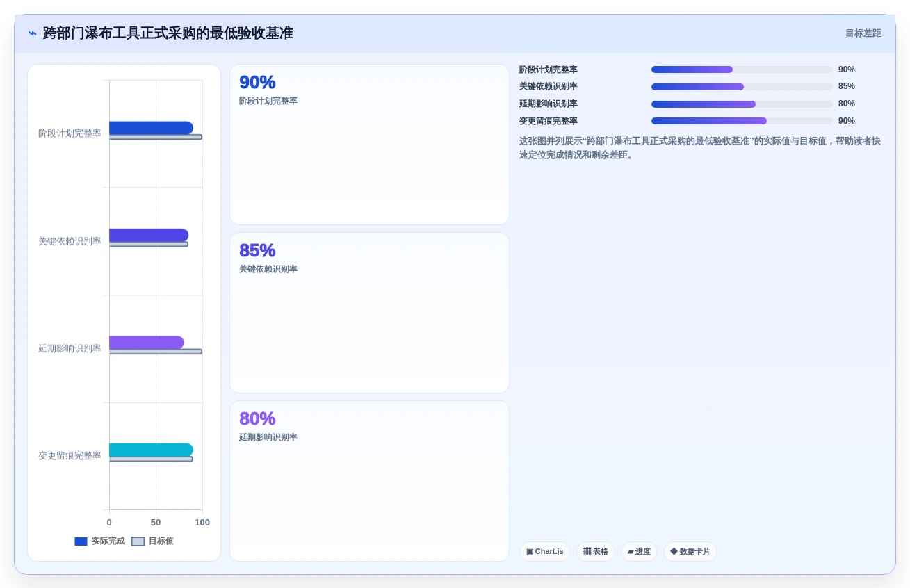
Task: Click the indigo 关键依赖识别率 actual bar in chart
Action: click(149, 235)
